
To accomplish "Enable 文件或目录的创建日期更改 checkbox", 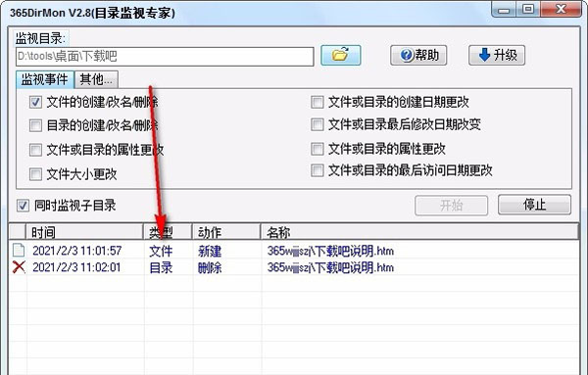I will tap(318, 102).
